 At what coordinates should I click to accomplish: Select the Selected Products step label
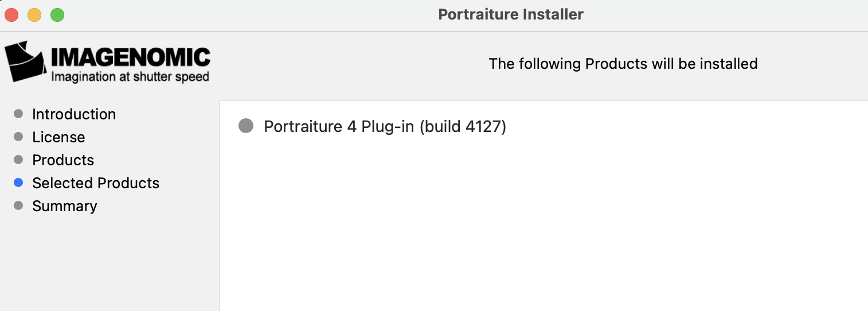click(96, 183)
